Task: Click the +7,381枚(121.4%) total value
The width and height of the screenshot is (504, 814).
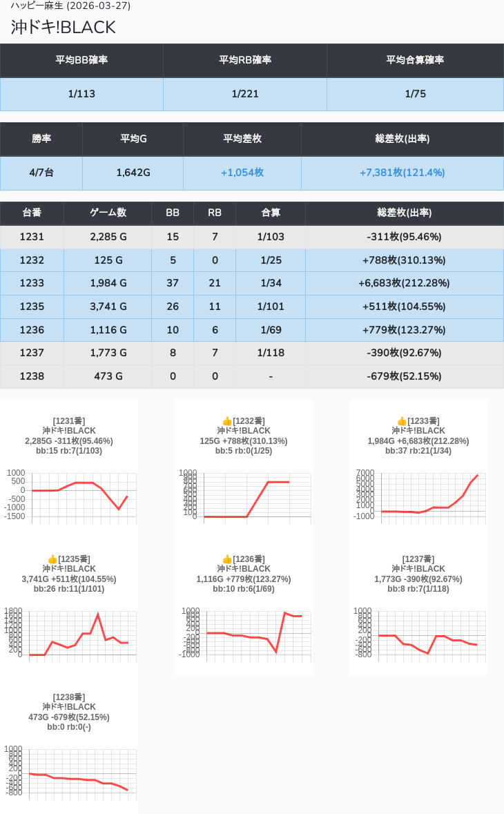Action: click(x=402, y=173)
